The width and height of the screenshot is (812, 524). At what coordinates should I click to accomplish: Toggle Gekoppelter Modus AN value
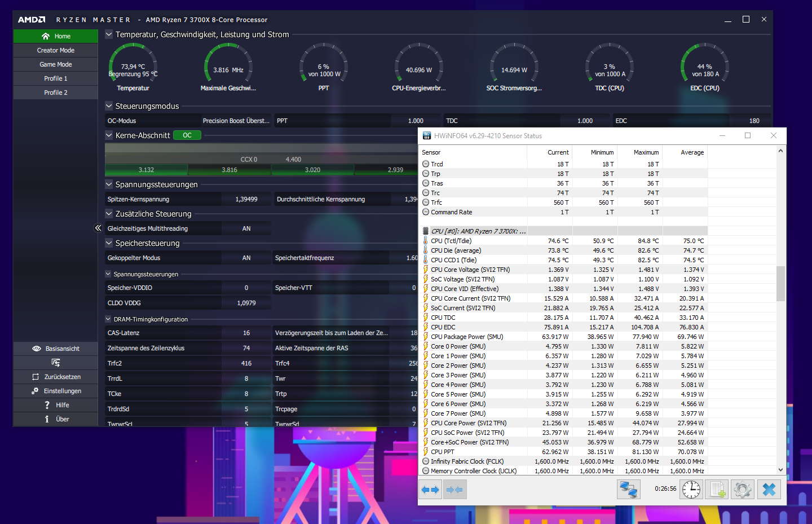click(x=246, y=258)
